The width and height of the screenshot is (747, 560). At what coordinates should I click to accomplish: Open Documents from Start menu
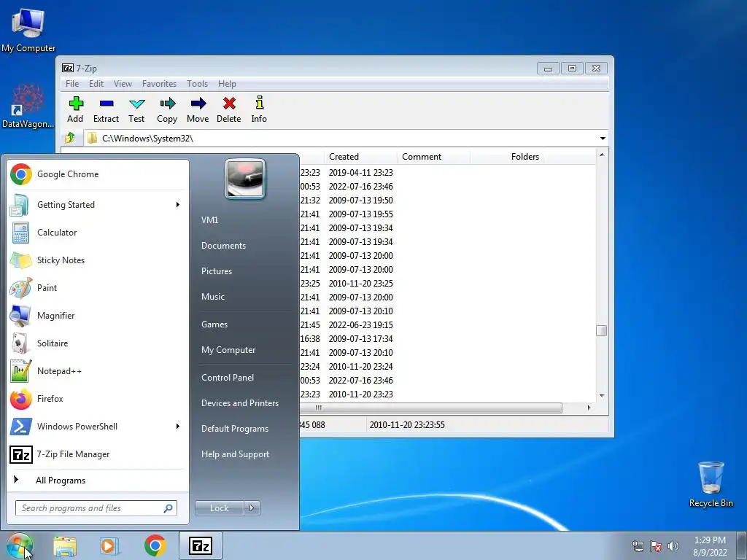(223, 246)
